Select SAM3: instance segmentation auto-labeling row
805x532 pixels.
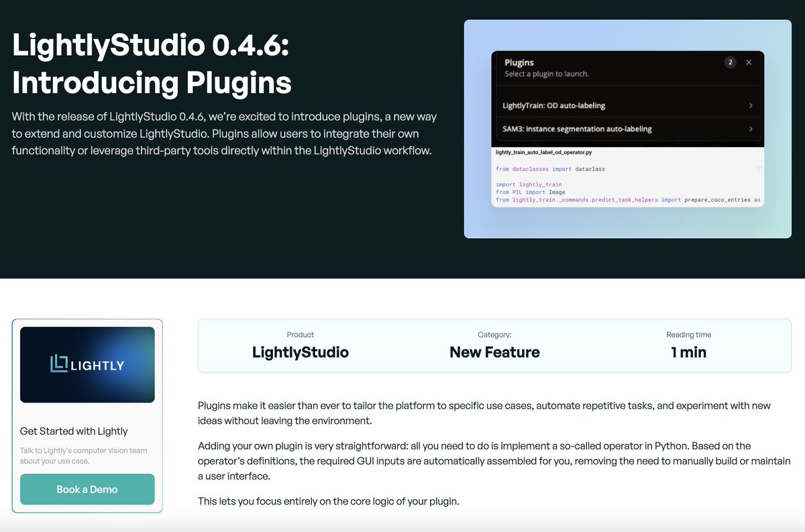627,129
